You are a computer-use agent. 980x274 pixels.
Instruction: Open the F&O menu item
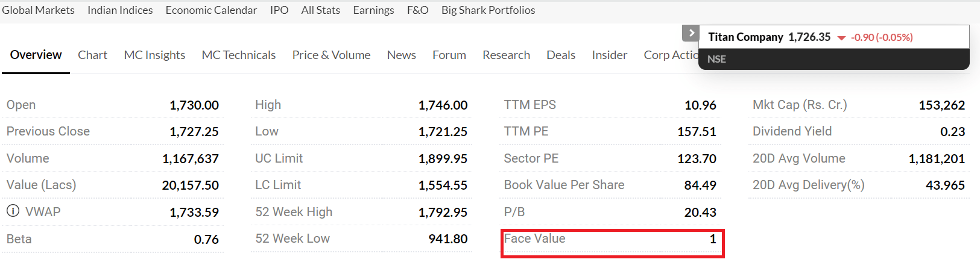pyautogui.click(x=418, y=10)
